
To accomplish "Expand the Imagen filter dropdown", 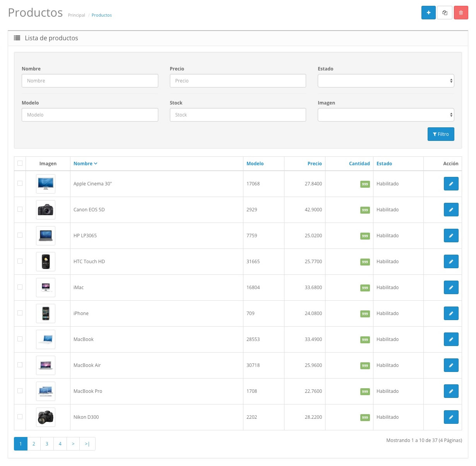I will coord(385,115).
